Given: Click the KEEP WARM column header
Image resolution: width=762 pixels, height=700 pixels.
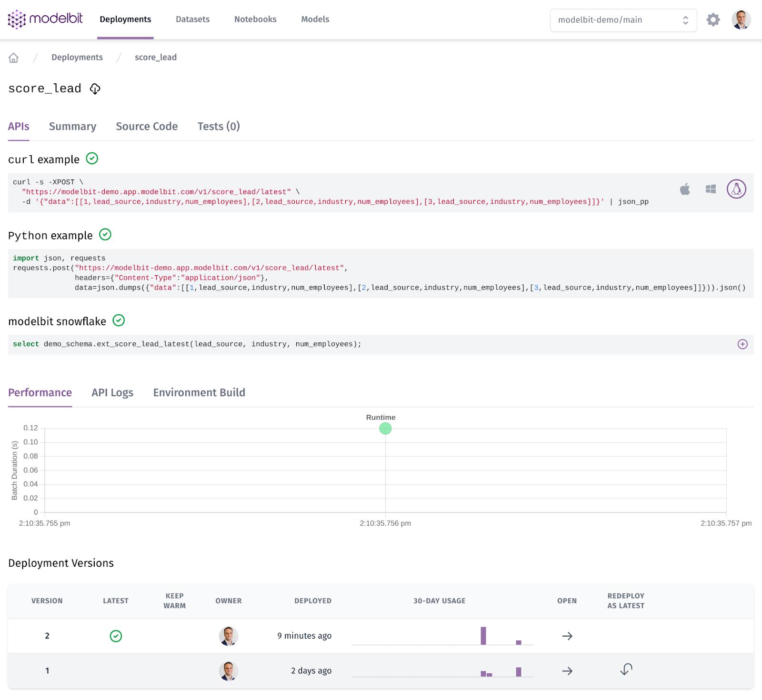Looking at the screenshot, I should click(x=175, y=601).
